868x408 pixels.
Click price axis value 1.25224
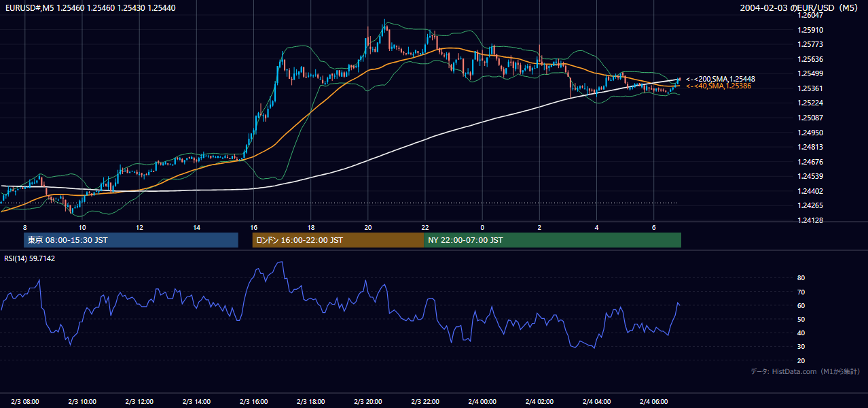(811, 103)
